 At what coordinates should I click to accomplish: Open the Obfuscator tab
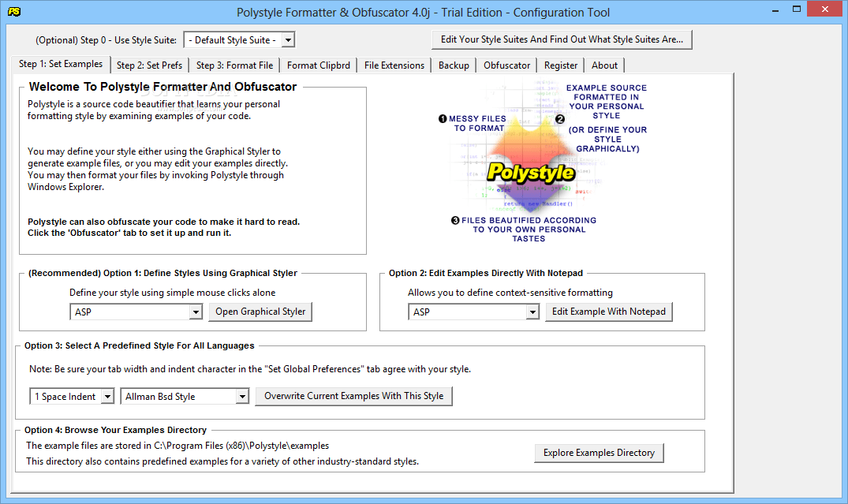click(x=506, y=65)
